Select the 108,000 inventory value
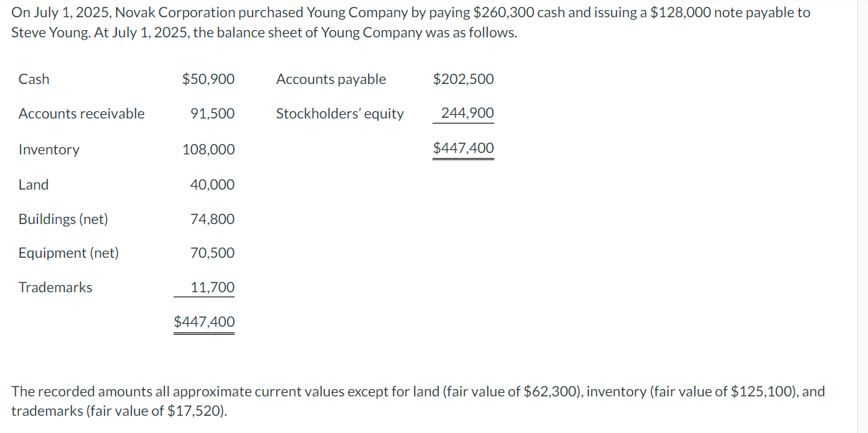Image resolution: width=868 pixels, height=433 pixels. 208,149
